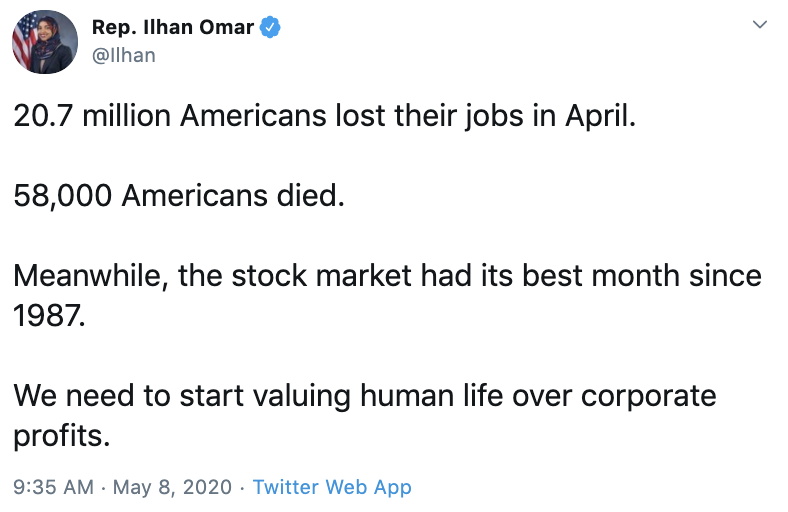Viewport: 788px width, 512px height.
Task: Click the blue verified checkmark badge
Action: [x=270, y=27]
